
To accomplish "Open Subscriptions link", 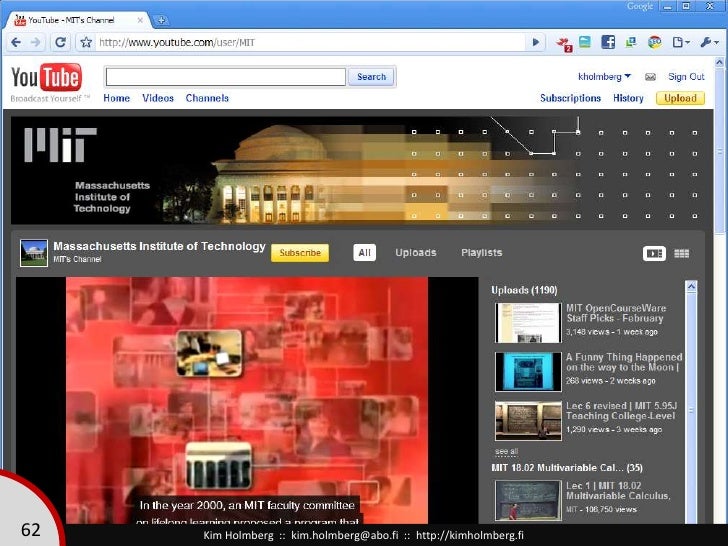I will (570, 98).
